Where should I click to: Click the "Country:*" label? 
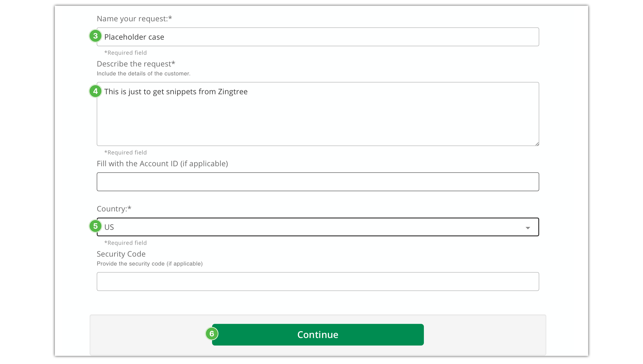[x=114, y=209]
